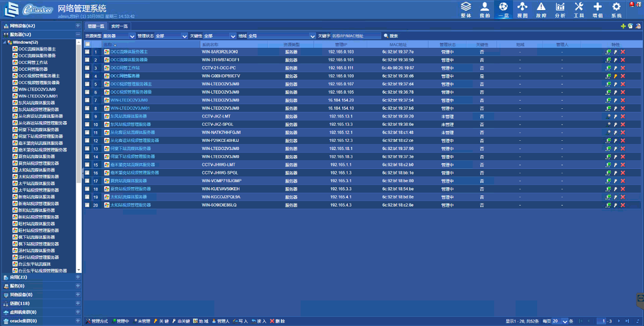This screenshot has height=326, width=644.
Task: Click the keyword search input field
Action: coord(355,36)
